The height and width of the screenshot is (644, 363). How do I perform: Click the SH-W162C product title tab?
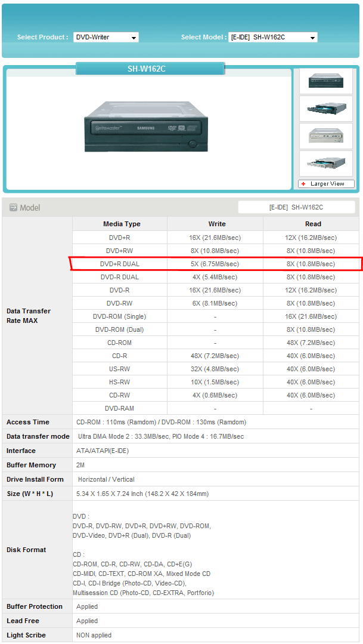[150, 69]
